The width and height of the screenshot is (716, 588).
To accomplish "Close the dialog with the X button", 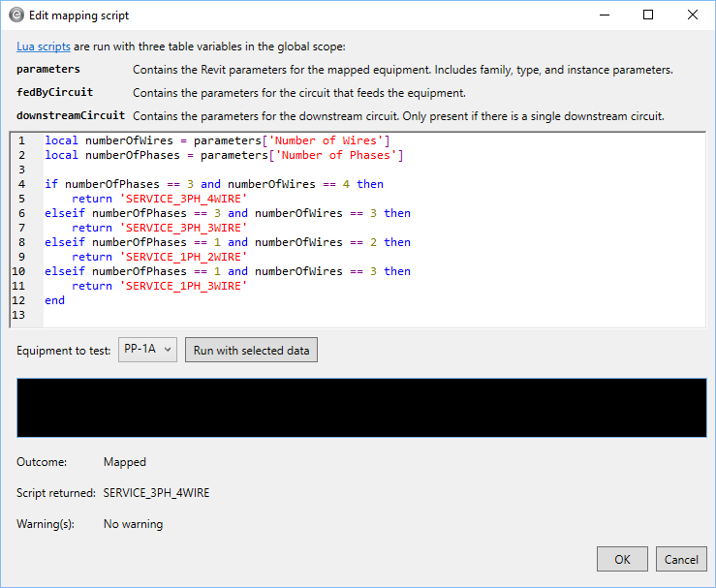I will click(x=693, y=15).
